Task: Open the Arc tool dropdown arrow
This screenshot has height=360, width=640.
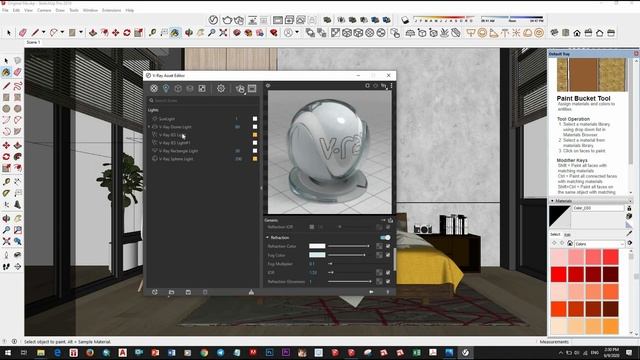Action: [x=62, y=32]
